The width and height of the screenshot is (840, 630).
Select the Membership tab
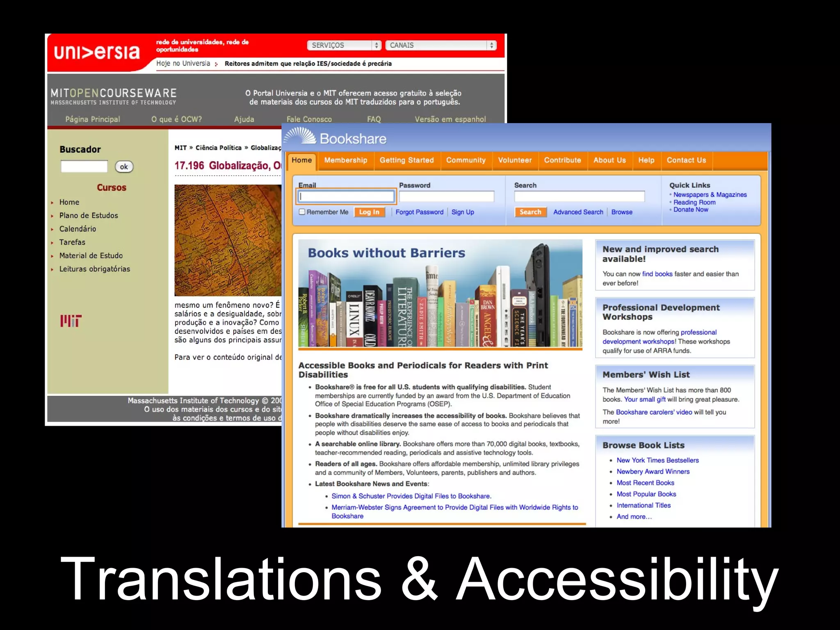point(345,160)
